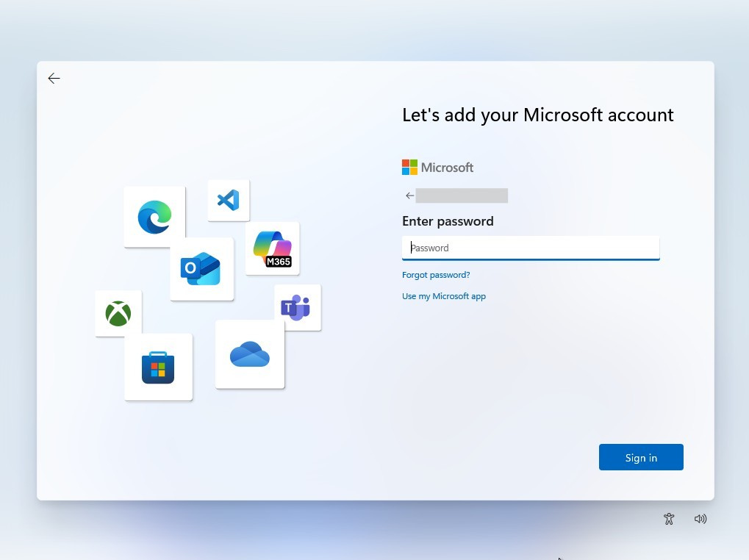This screenshot has width=749, height=560.
Task: Go back using the top-left arrow
Action: click(x=54, y=79)
